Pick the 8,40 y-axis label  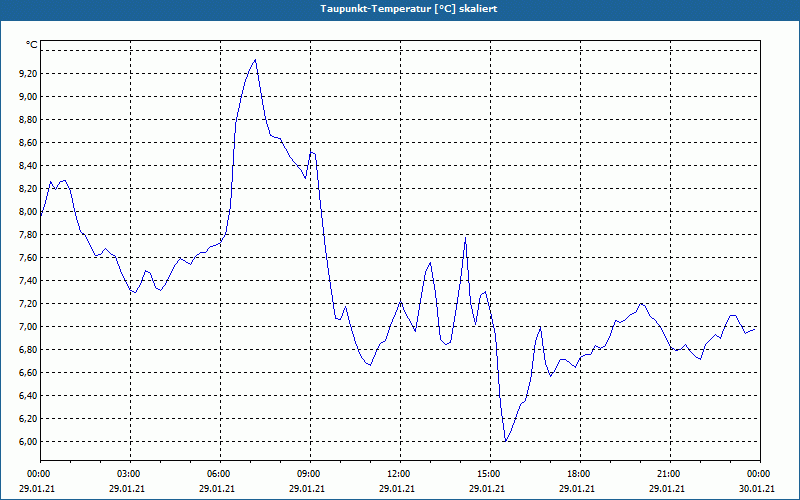coord(28,166)
